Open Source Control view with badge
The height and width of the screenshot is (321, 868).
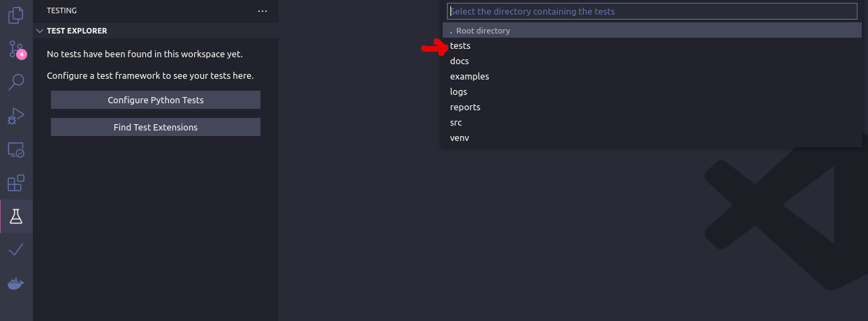click(x=16, y=49)
